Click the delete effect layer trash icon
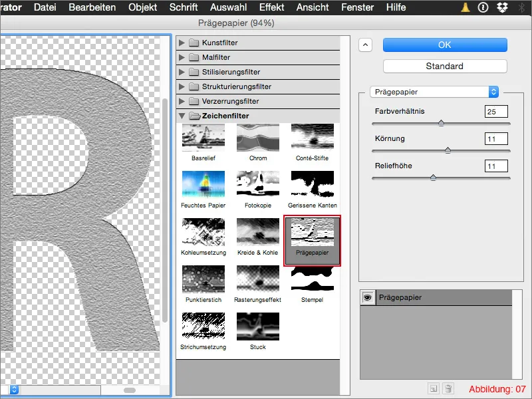Viewport: 532px width, 399px height. (x=448, y=388)
